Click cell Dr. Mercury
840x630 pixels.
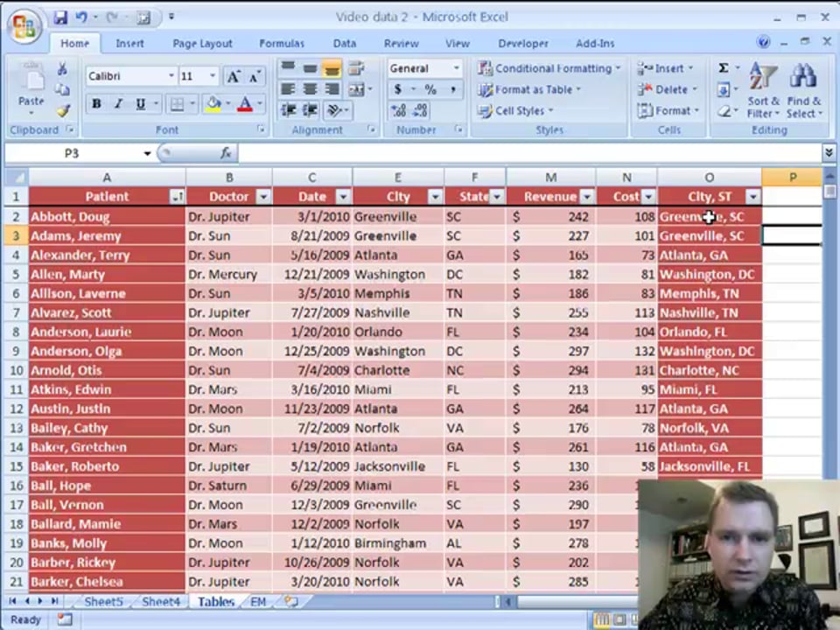pos(228,275)
